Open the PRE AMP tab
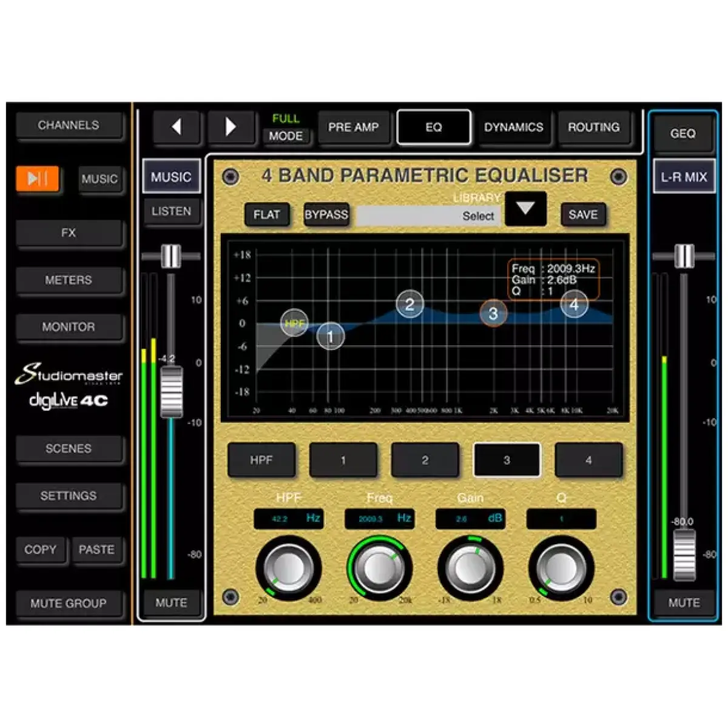Viewport: 728px width, 728px height. click(x=354, y=127)
